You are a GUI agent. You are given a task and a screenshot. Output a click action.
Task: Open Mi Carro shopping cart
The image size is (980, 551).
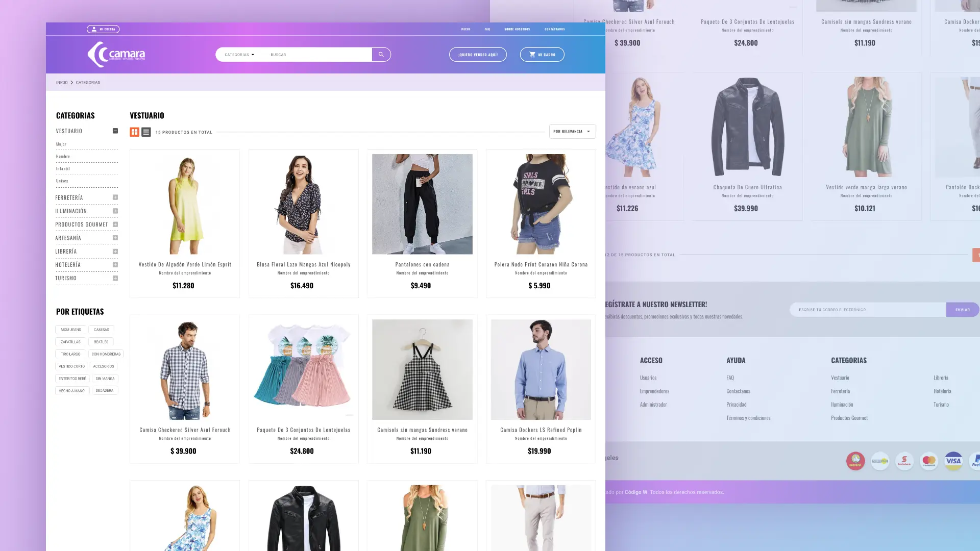point(542,55)
